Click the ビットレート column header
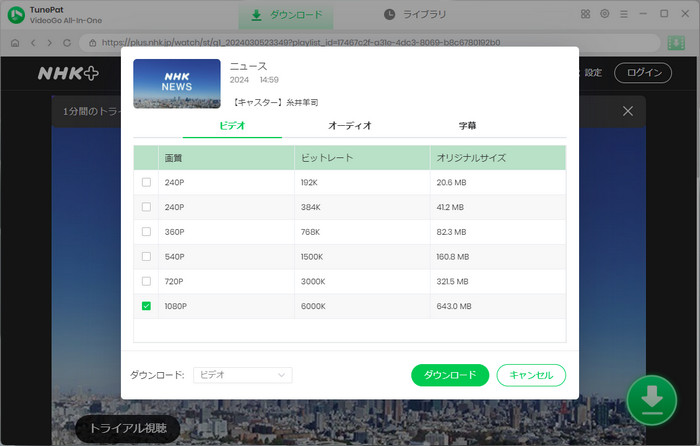 coord(362,158)
